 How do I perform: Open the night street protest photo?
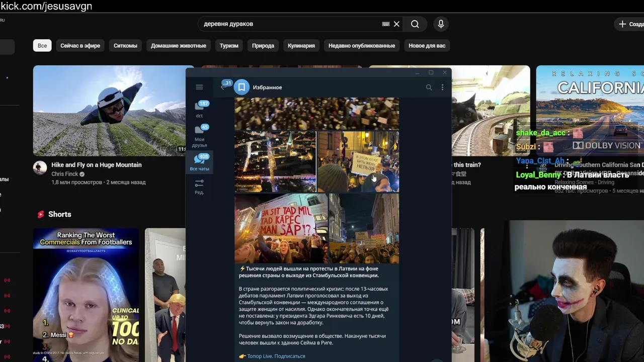364,228
